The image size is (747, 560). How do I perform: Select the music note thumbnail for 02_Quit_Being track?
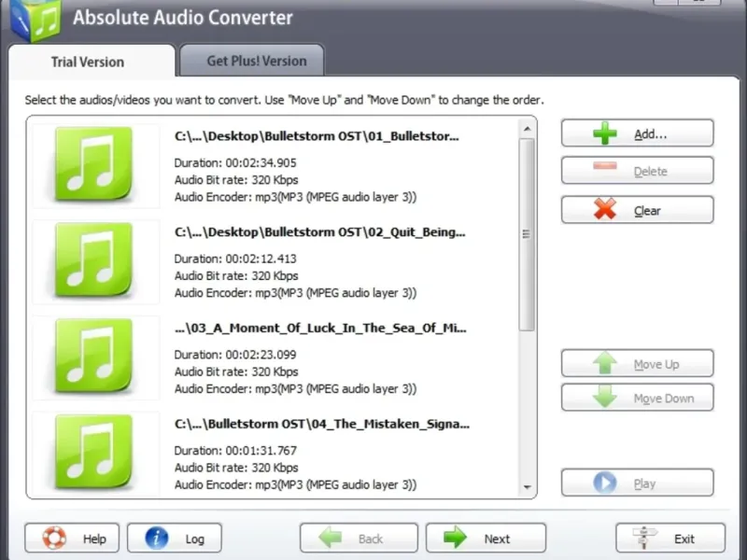point(93,260)
